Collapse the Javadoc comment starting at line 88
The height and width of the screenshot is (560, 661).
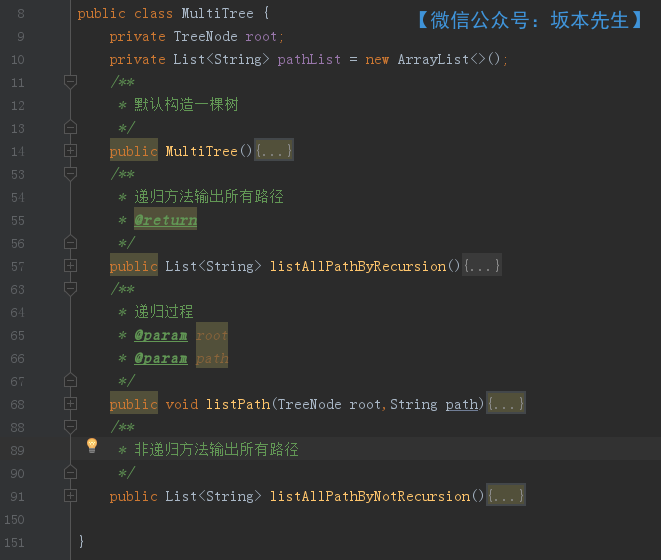coord(70,427)
